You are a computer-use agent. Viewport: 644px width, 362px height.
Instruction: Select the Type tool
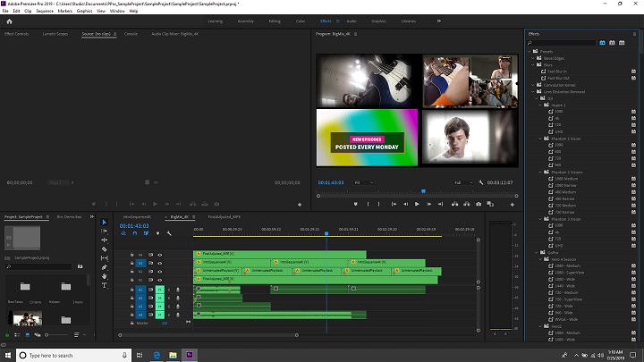point(105,285)
